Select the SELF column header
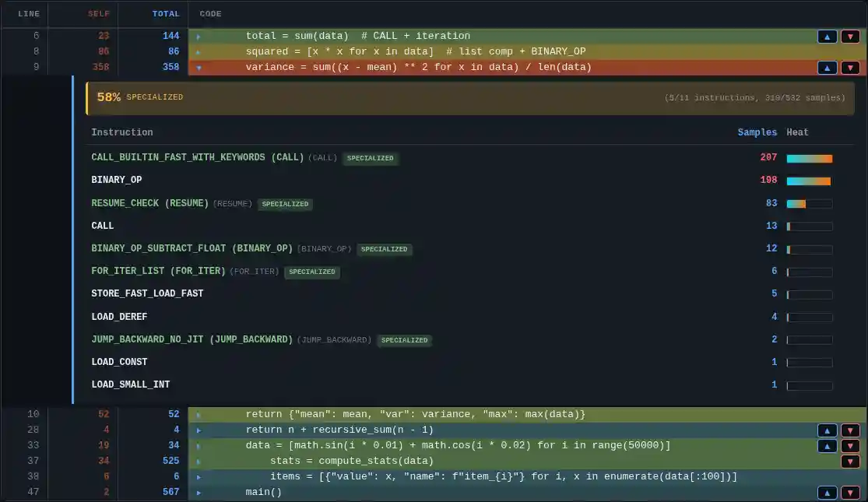The image size is (868, 502). point(100,13)
